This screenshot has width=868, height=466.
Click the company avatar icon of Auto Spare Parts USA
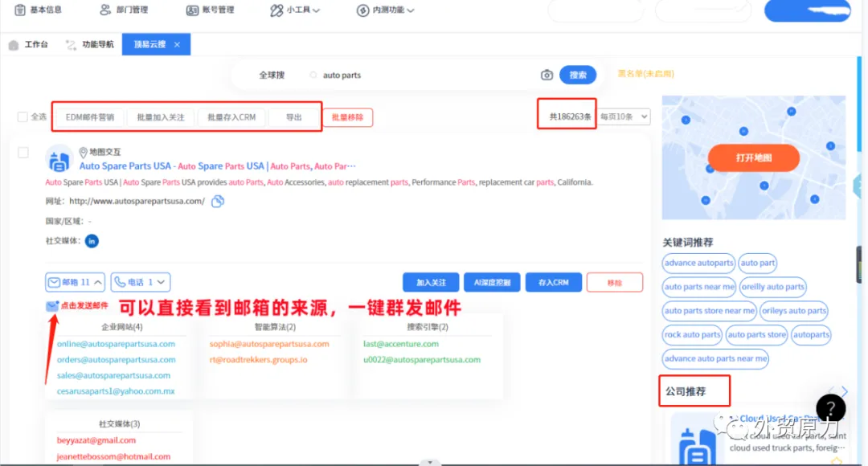(x=59, y=159)
